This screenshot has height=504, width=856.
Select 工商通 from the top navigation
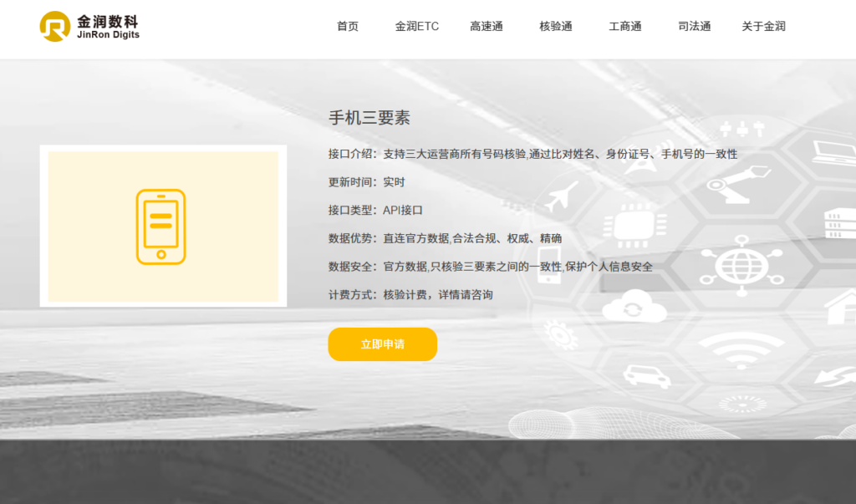point(625,27)
